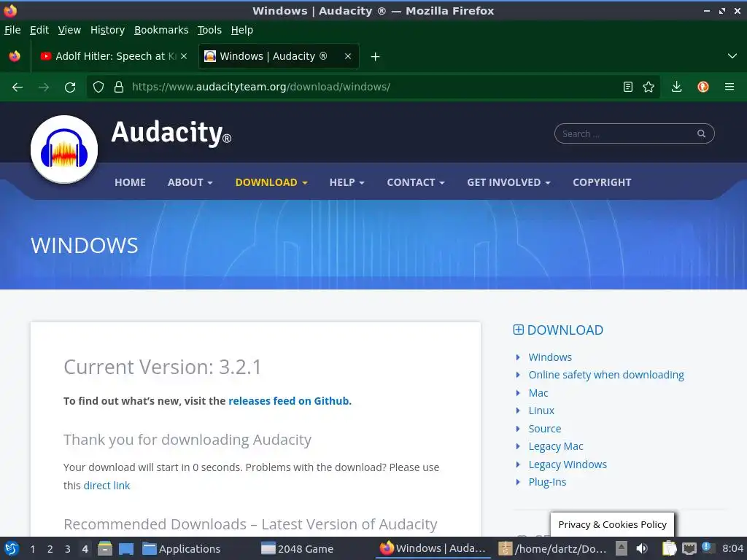
Task: Click the forward navigation arrow
Action: point(44,87)
